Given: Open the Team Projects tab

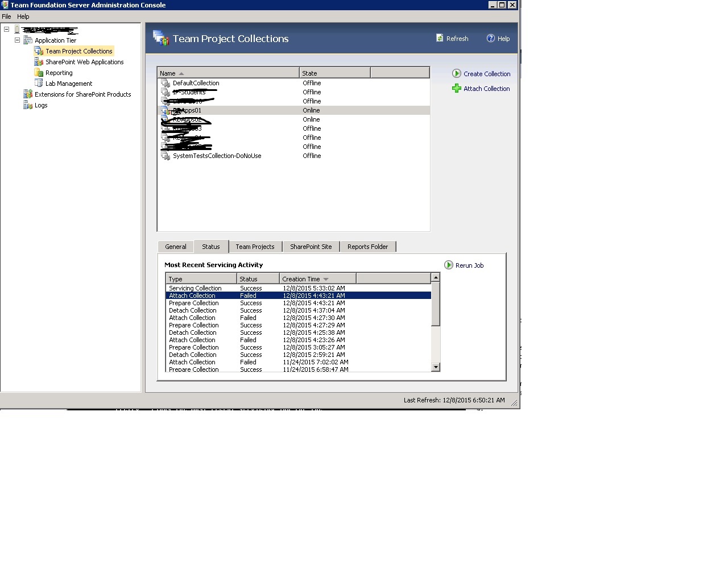Looking at the screenshot, I should click(255, 247).
